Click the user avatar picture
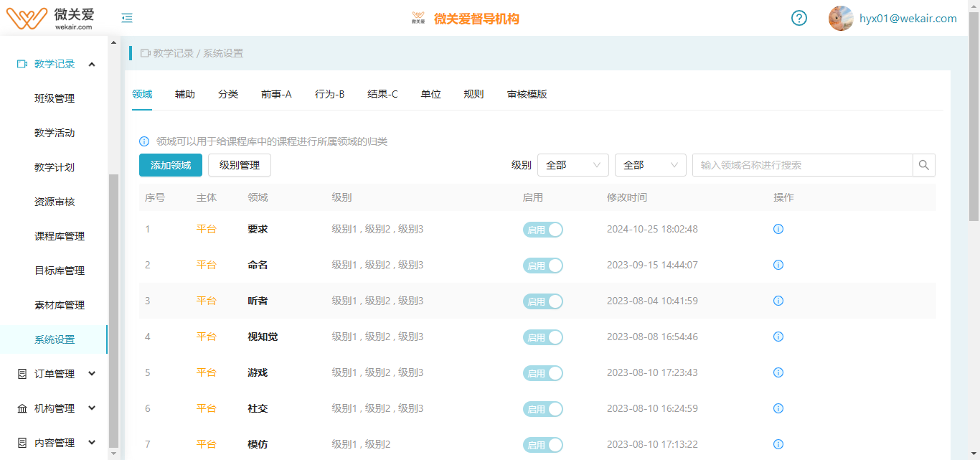Image resolution: width=980 pixels, height=460 pixels. click(841, 18)
